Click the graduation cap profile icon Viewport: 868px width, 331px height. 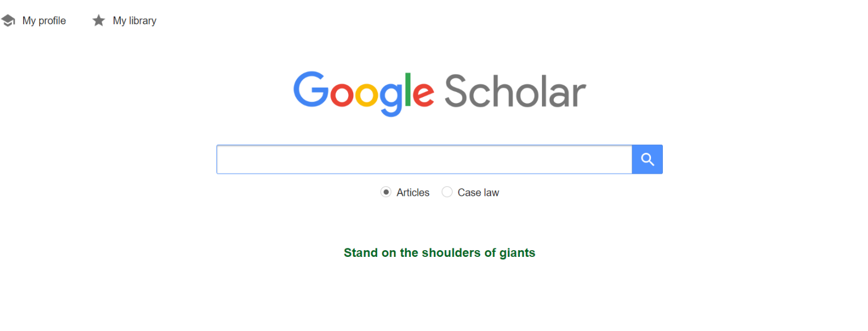point(8,21)
